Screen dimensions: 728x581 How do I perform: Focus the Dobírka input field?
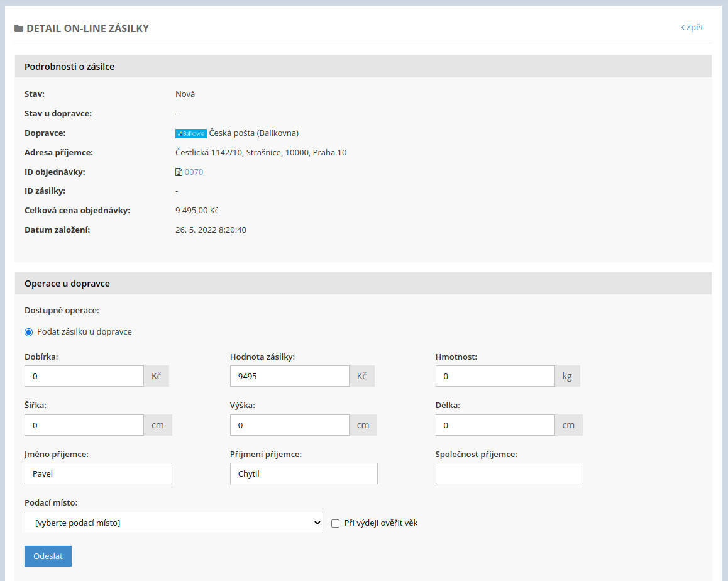pos(84,376)
